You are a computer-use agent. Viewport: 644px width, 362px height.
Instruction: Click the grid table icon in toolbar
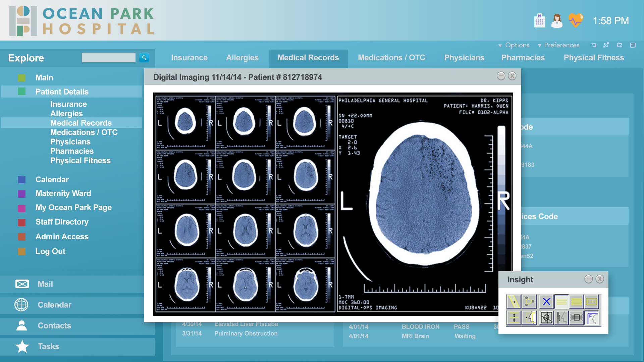(x=633, y=45)
